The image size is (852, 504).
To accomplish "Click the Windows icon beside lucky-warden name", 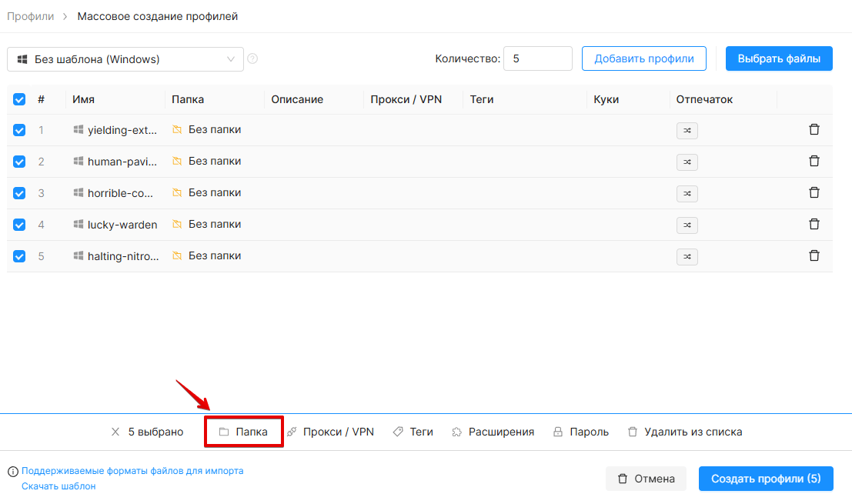I will (x=79, y=224).
